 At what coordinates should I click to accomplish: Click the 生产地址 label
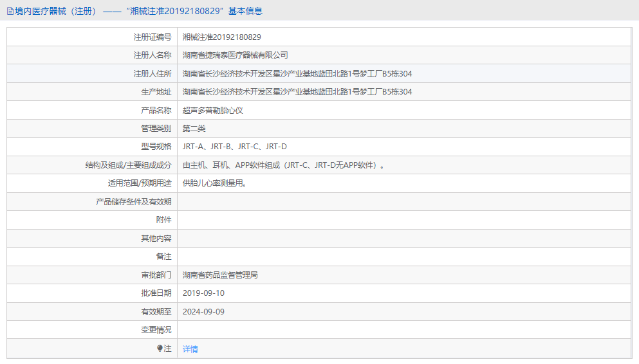[x=156, y=91]
